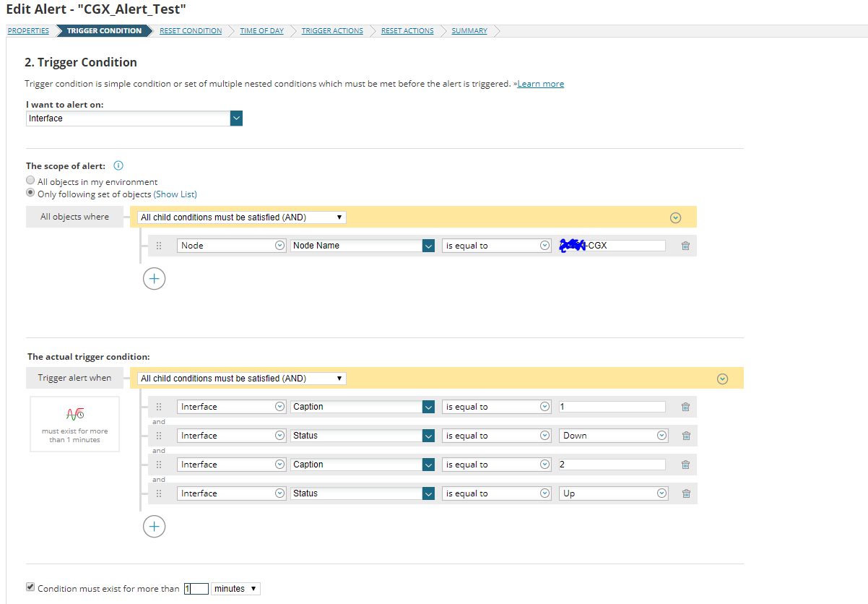This screenshot has width=868, height=604.
Task: Go to the Reset Condition step
Action: pyautogui.click(x=191, y=30)
